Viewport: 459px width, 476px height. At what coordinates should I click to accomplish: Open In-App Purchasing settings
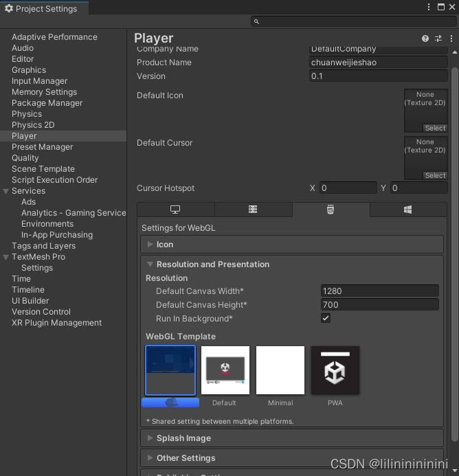click(57, 235)
